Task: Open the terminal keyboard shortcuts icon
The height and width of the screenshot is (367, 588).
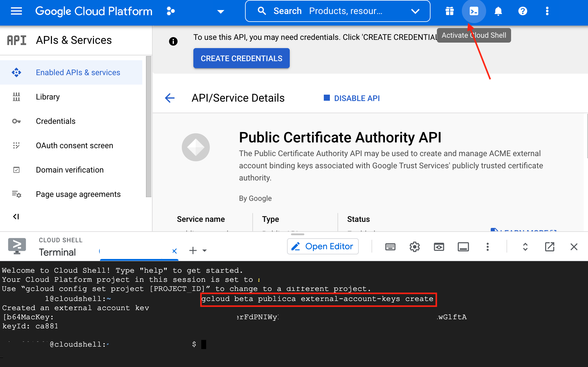Action: [x=390, y=246]
